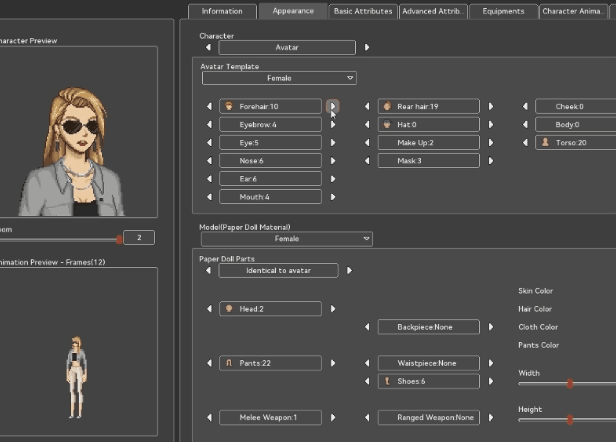Select previous Hat option
Screen dimensions: 616x442
pos(367,125)
